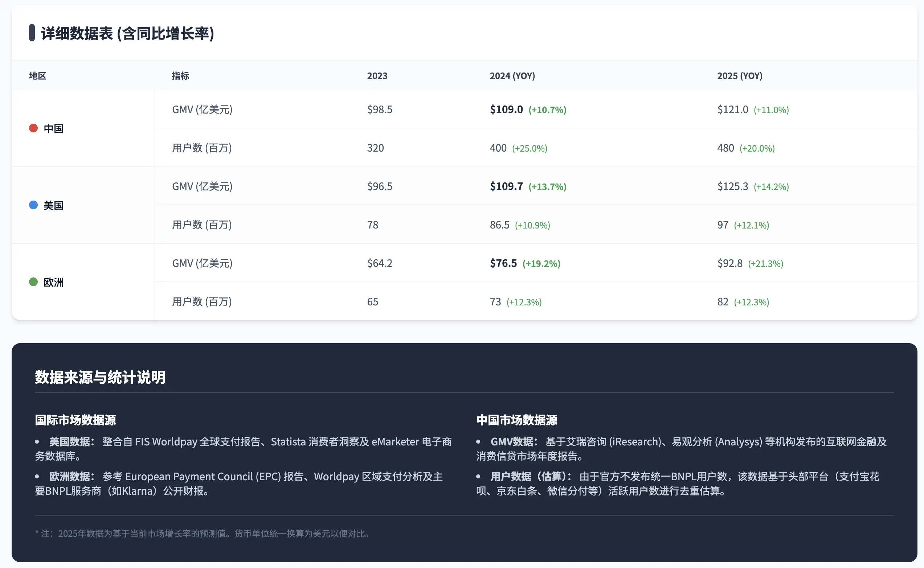Viewport: 924px width, 568px height.
Task: Click the 2025 (YOY) column header
Action: point(740,76)
